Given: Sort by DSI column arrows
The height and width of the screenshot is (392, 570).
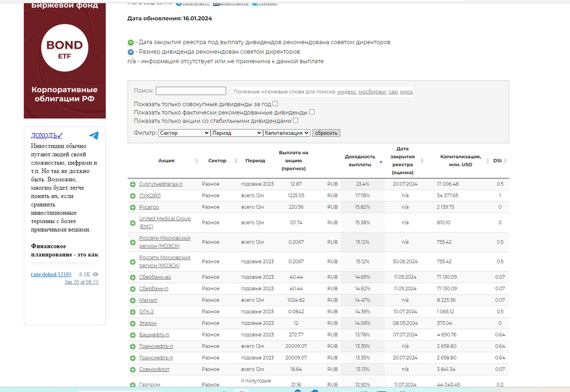Looking at the screenshot, I should (505, 161).
